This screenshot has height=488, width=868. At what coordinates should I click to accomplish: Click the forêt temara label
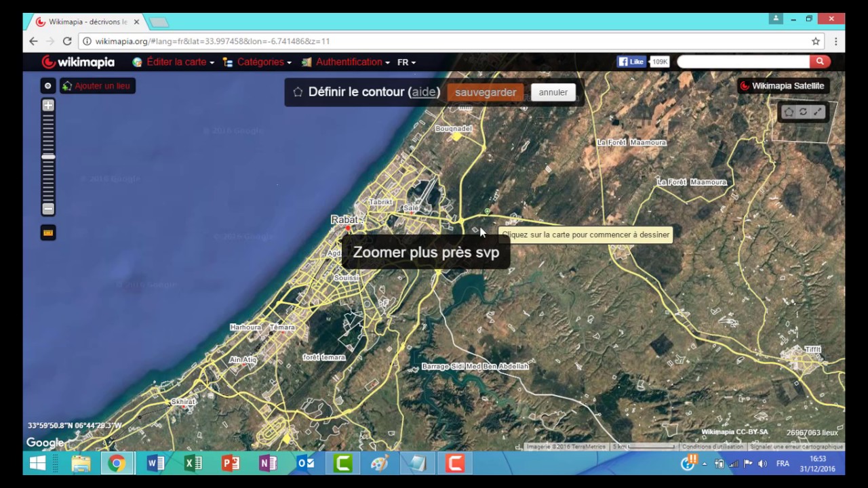point(324,357)
